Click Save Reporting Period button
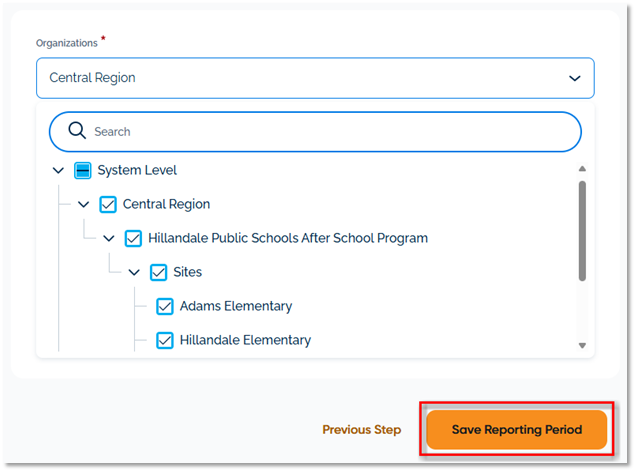This screenshot has width=636, height=472. [516, 429]
